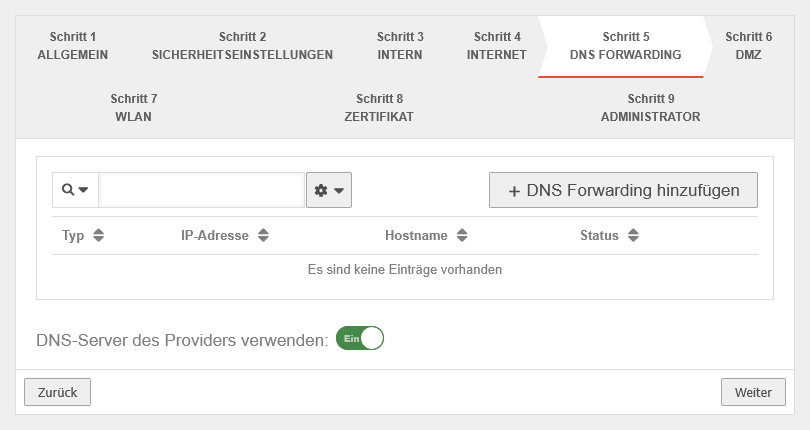Sort table by Hostname column arrows
810x430 pixels.
click(x=462, y=236)
